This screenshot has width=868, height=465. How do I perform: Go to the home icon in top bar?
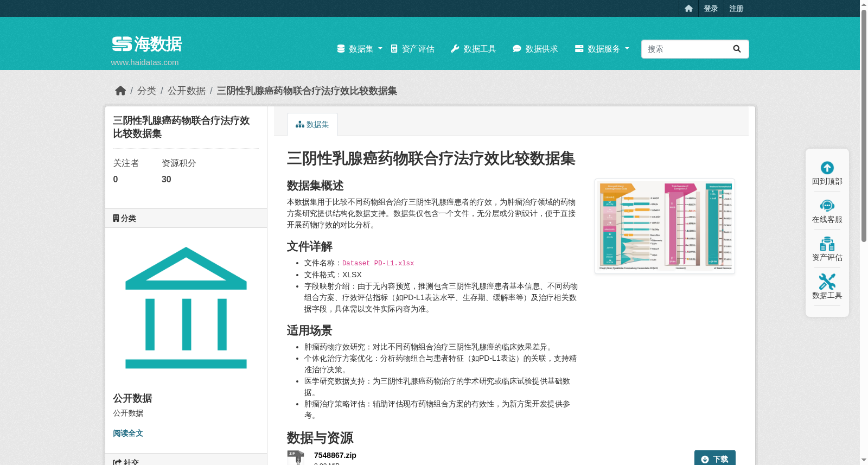(688, 9)
